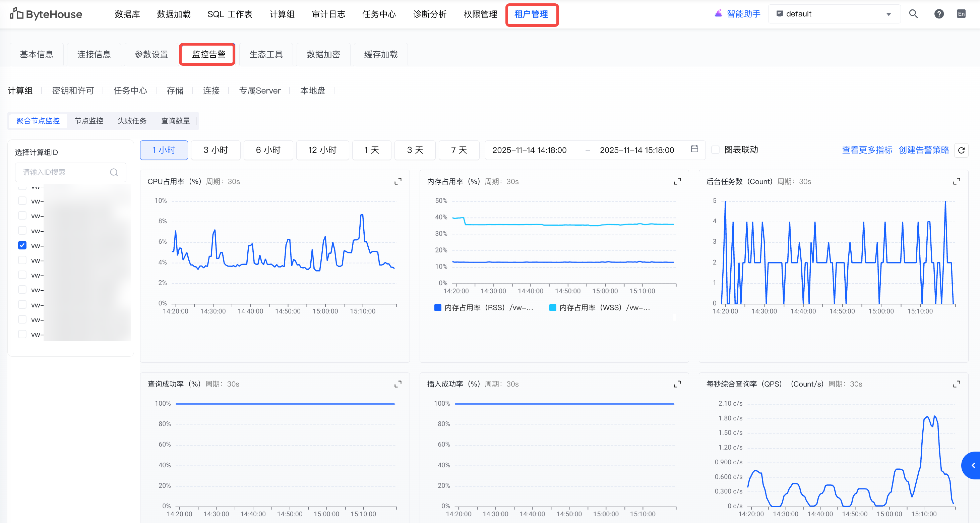This screenshot has height=523, width=980.
Task: Switch to the 节点监控 tab
Action: click(88, 121)
